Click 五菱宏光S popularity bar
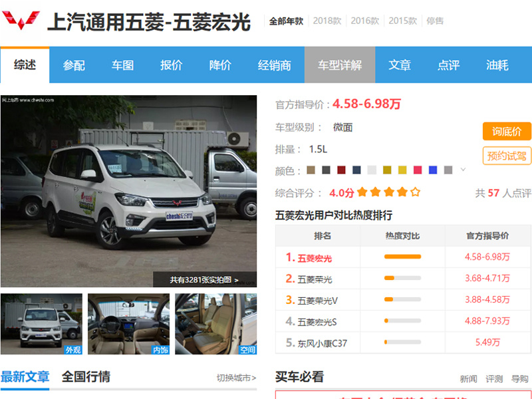This screenshot has width=532, height=399. (x=402, y=321)
